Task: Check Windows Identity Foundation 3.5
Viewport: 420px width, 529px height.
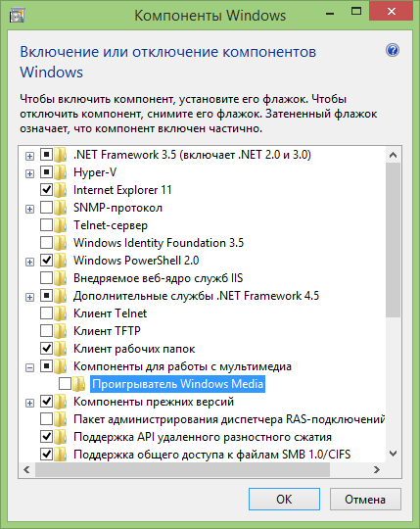Action: [x=47, y=243]
